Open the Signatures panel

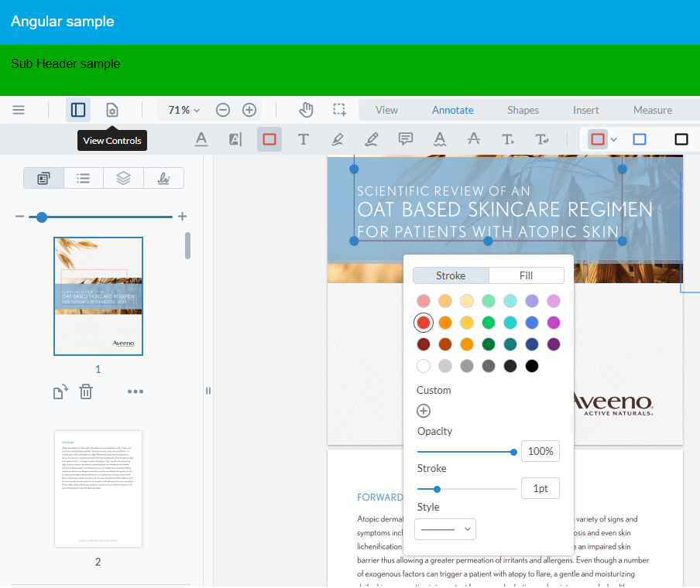[x=163, y=178]
